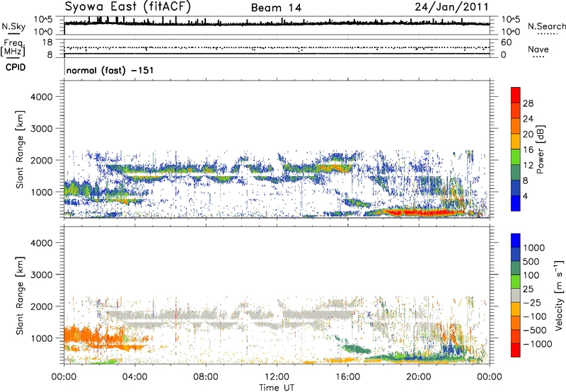566x392 pixels.
Task: Click the 'Freq. [MHz]' label
Action: coord(13,47)
